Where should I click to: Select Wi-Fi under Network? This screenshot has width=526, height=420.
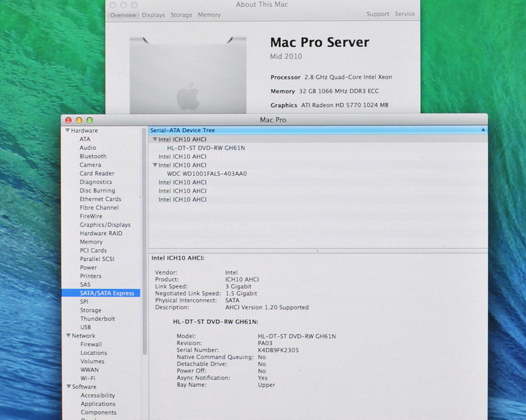click(x=88, y=379)
